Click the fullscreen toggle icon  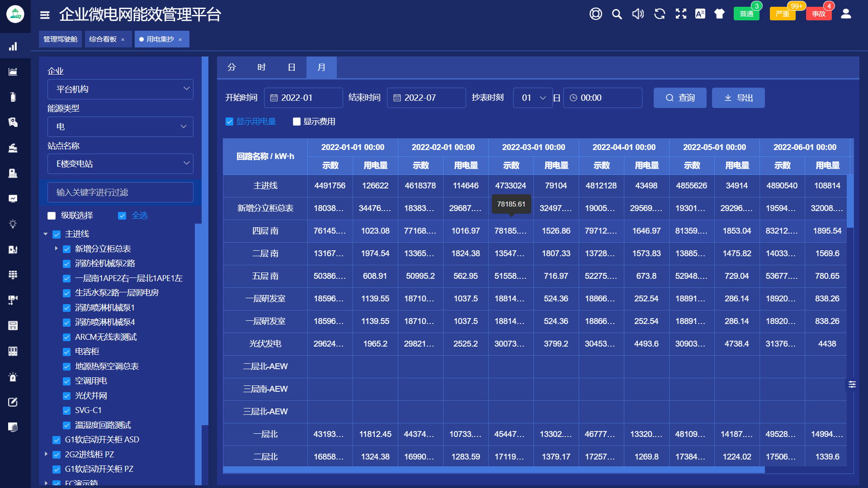point(681,14)
